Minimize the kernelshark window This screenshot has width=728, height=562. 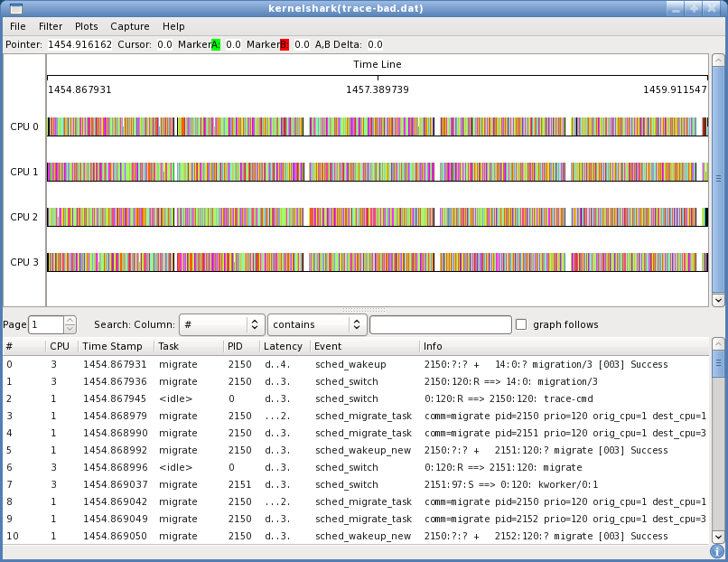675,8
